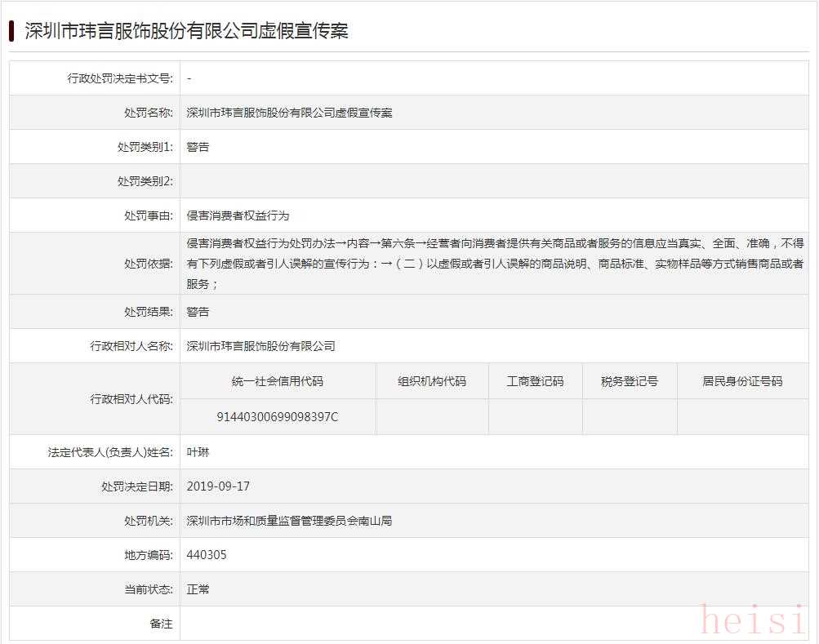Click the 工商登记码 column header
Image resolution: width=819 pixels, height=644 pixels.
click(535, 381)
